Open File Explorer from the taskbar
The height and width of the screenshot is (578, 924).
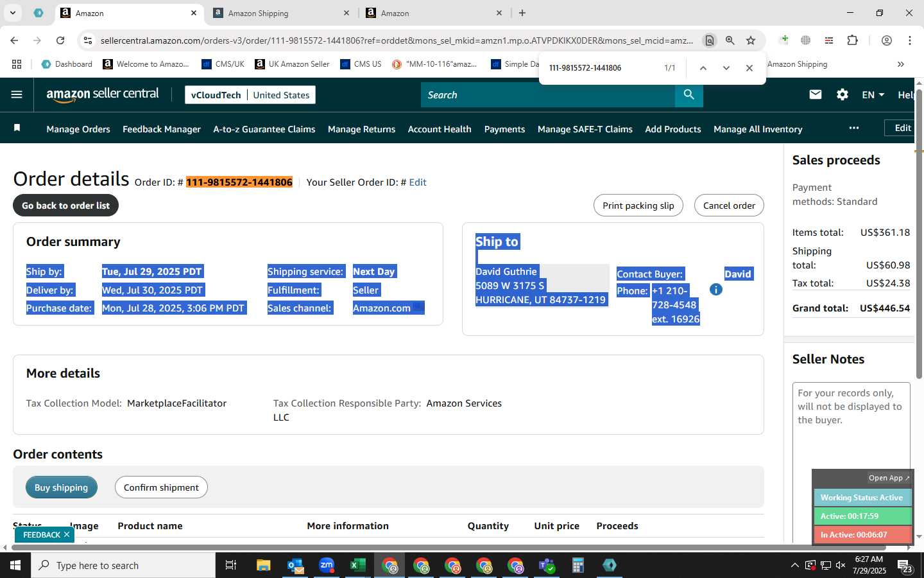(264, 565)
